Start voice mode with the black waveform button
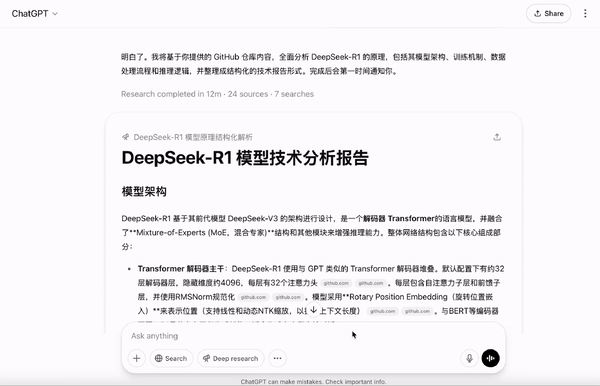Image resolution: width=600 pixels, height=386 pixels. tap(491, 358)
